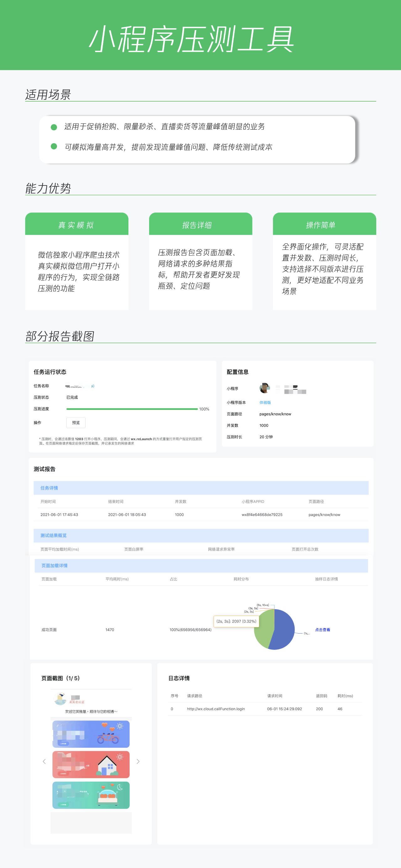Image resolution: width=401 pixels, height=868 pixels.
Task: Click the 部分报告截图 section heading
Action: tap(60, 336)
